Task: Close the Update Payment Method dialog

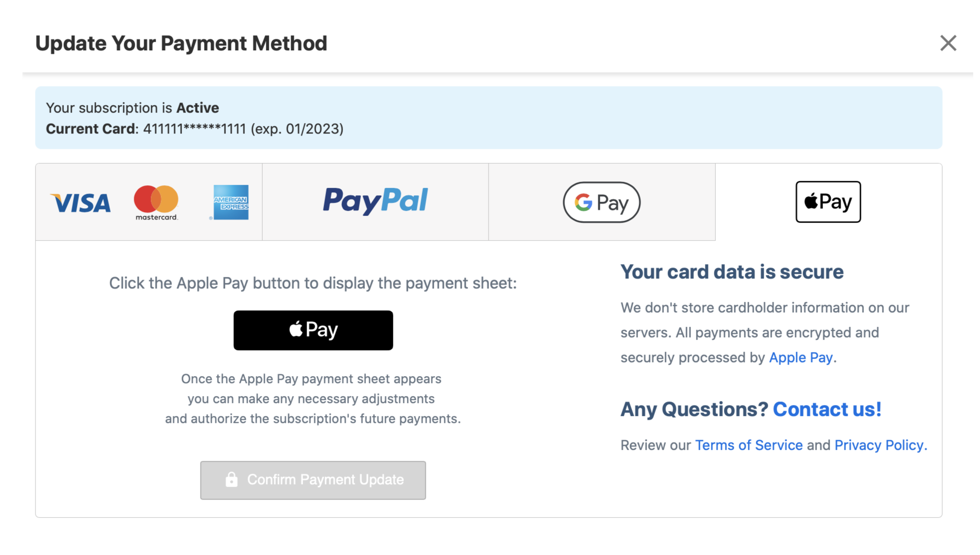Action: point(949,43)
